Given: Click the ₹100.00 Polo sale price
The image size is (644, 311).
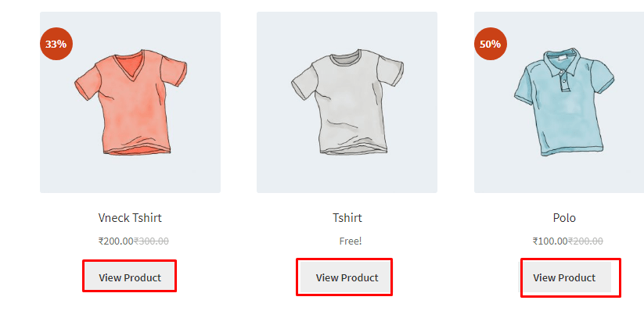Looking at the screenshot, I should coord(550,241).
